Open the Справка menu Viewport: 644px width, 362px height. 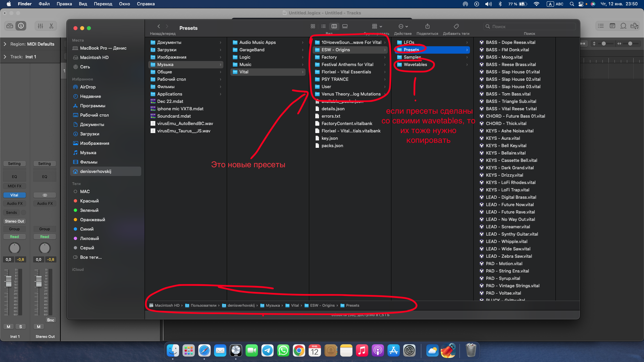pos(146,4)
